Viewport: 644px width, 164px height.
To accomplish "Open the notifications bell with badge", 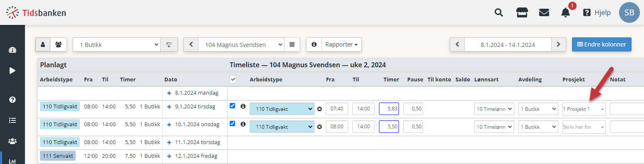I will tap(566, 12).
